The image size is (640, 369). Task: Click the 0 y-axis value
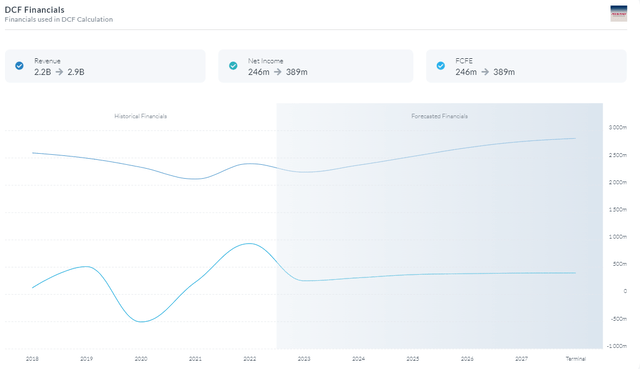(625, 291)
